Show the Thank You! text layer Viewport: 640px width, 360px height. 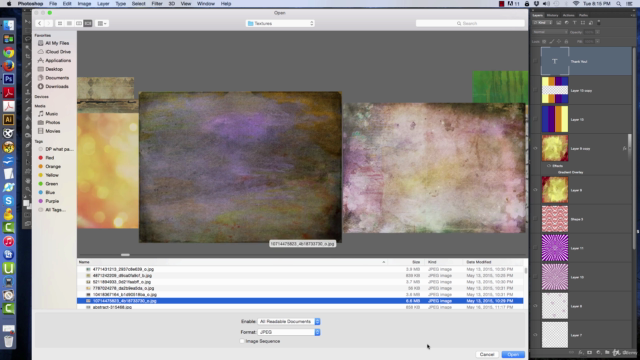pos(536,61)
